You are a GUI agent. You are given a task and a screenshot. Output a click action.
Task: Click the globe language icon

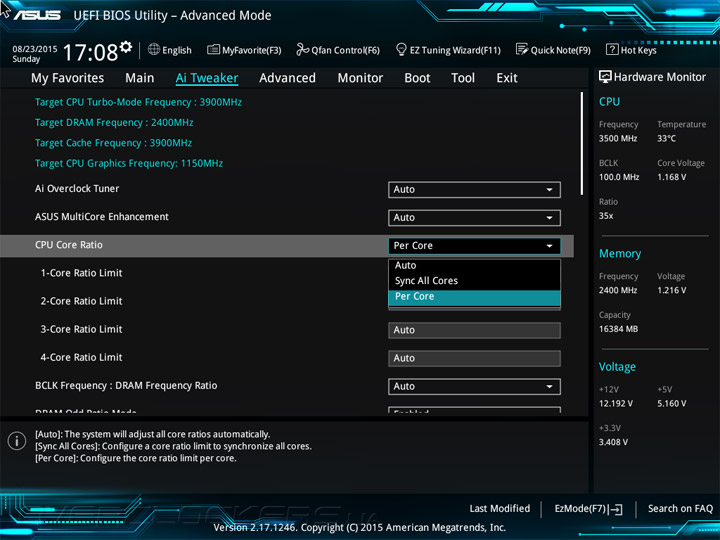click(154, 50)
